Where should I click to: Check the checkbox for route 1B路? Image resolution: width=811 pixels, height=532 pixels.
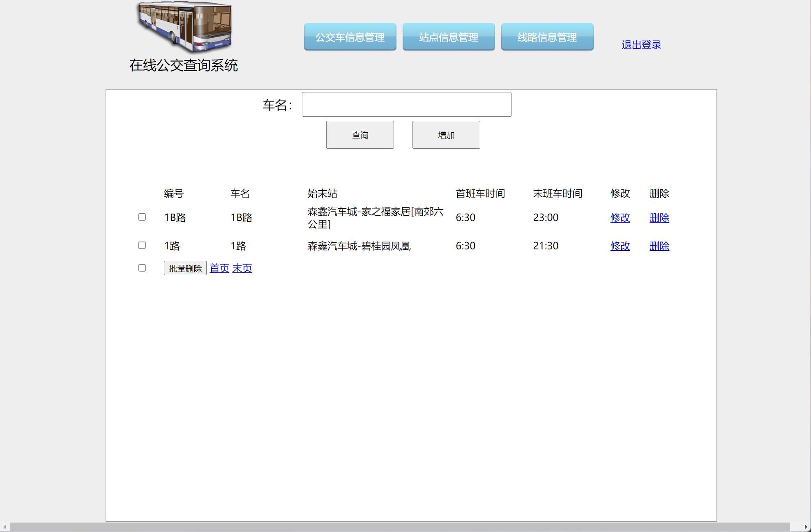point(143,217)
